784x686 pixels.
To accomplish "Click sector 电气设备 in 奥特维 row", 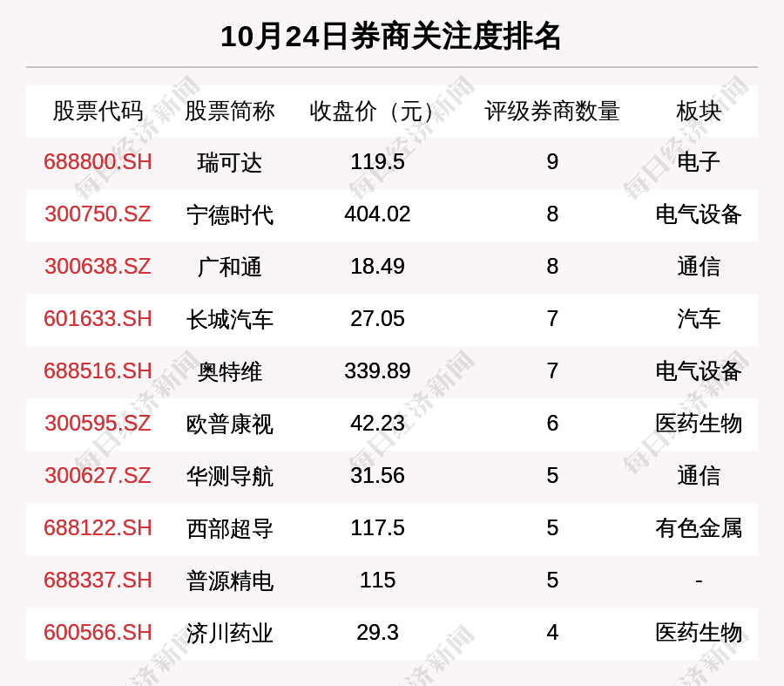I will point(699,371).
